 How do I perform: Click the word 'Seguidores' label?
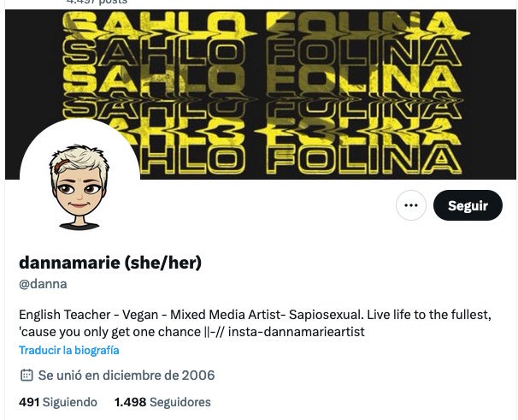point(180,402)
